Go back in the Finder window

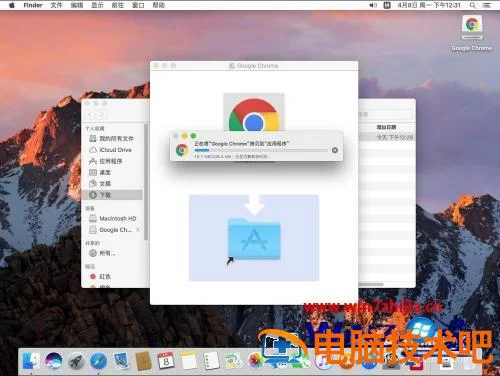tap(90, 115)
